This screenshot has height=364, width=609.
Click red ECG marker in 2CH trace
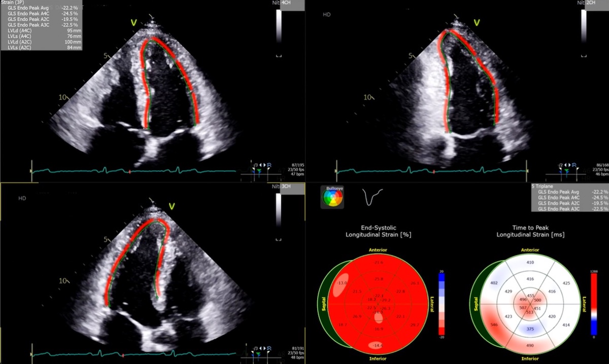point(434,172)
